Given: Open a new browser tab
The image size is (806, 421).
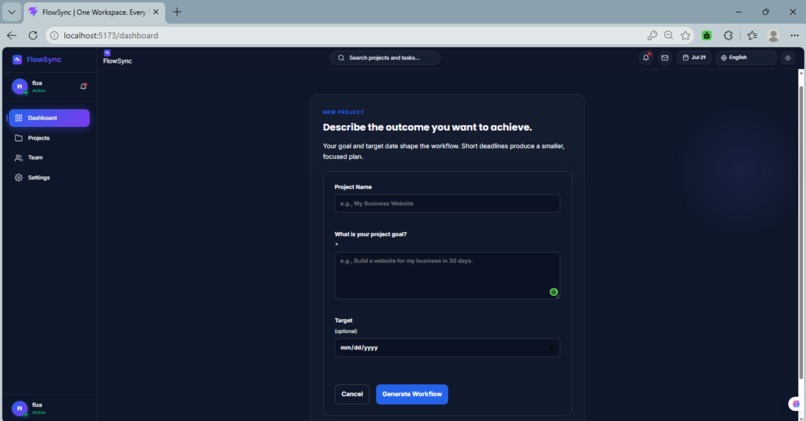Looking at the screenshot, I should click(x=177, y=12).
